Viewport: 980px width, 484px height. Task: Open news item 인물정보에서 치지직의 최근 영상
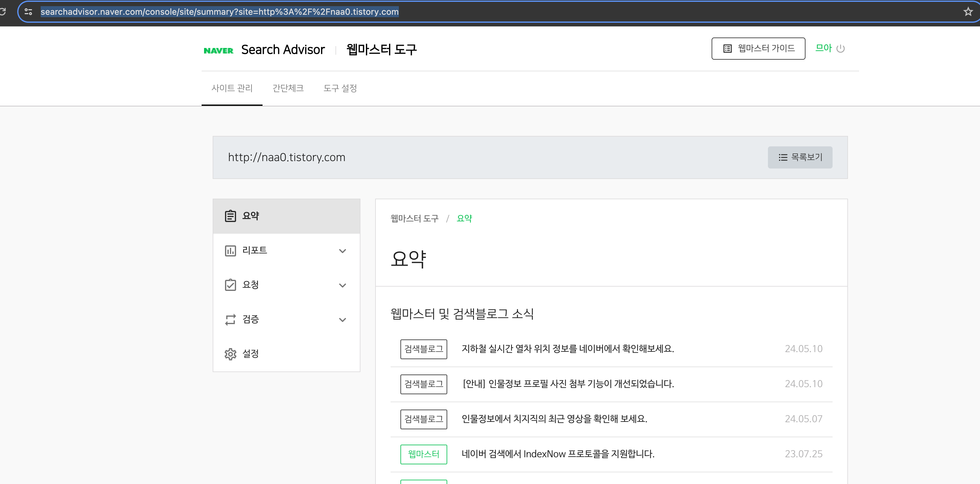(x=554, y=419)
